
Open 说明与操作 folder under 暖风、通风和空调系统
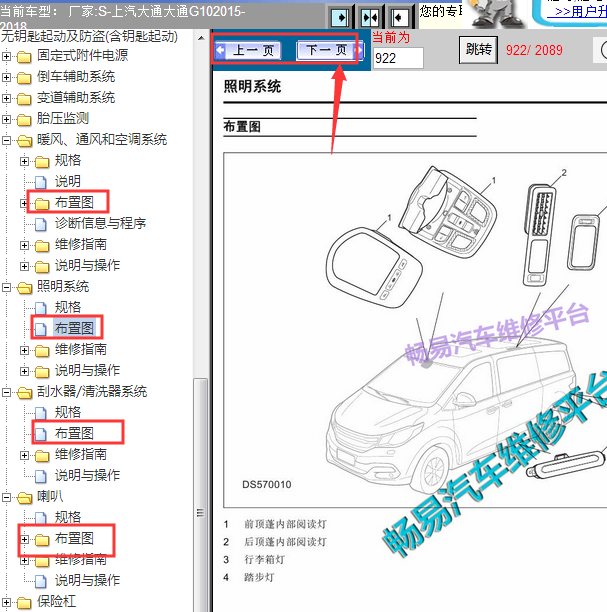coord(87,265)
